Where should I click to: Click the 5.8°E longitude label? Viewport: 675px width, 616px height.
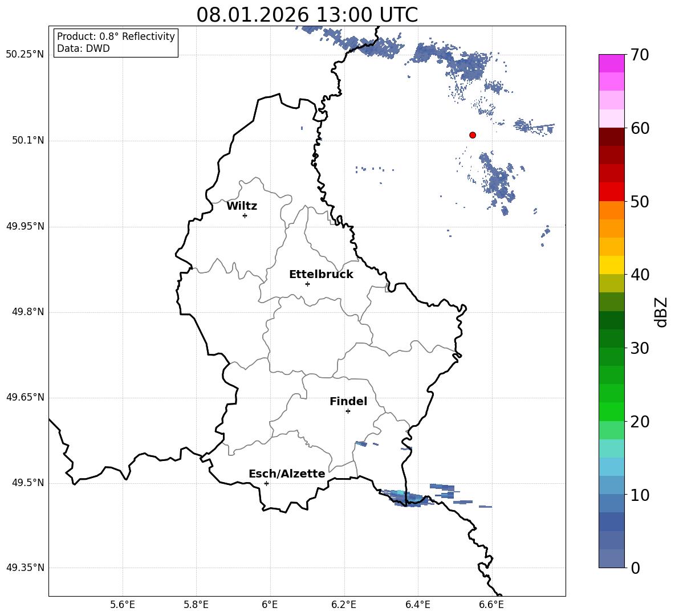tap(196, 605)
